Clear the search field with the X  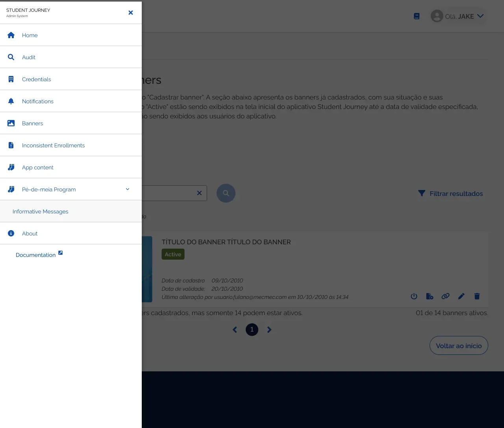(x=199, y=193)
